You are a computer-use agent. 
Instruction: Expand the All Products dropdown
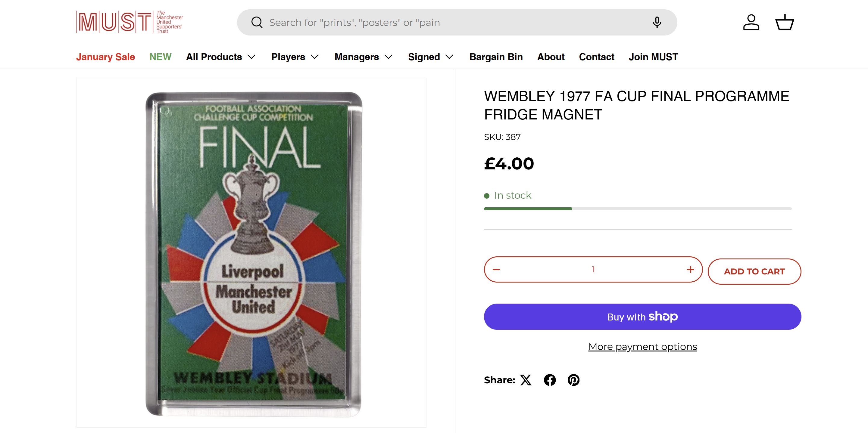[221, 57]
